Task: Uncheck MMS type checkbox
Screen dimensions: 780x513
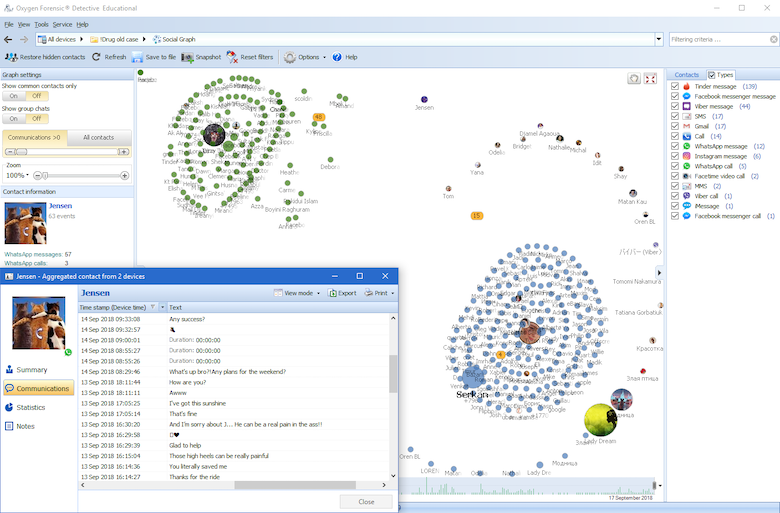Action: [675, 186]
